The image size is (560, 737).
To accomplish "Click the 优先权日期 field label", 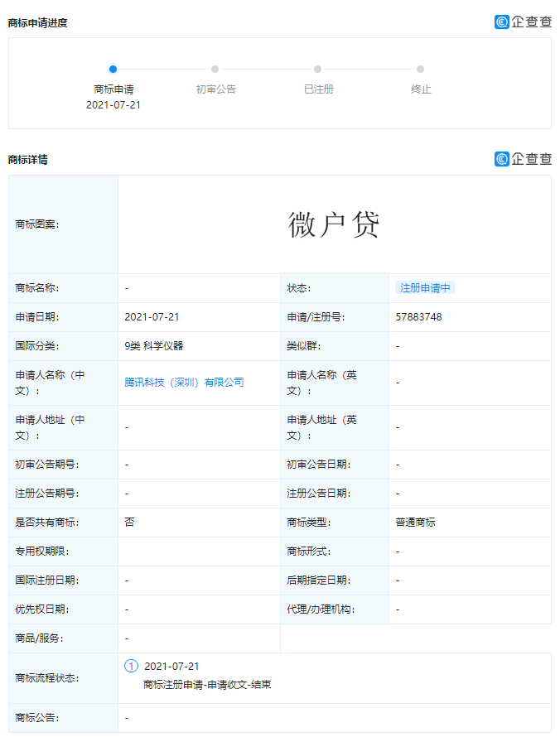I will pos(42,609).
